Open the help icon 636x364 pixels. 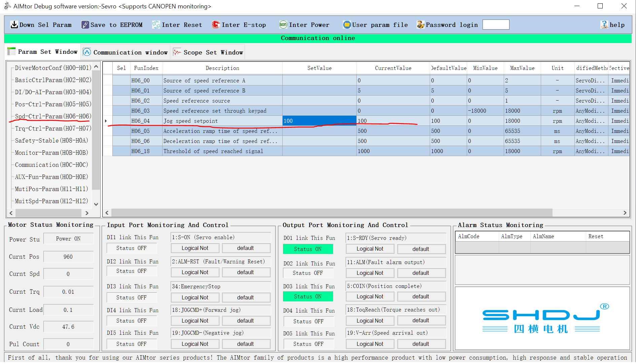click(604, 25)
